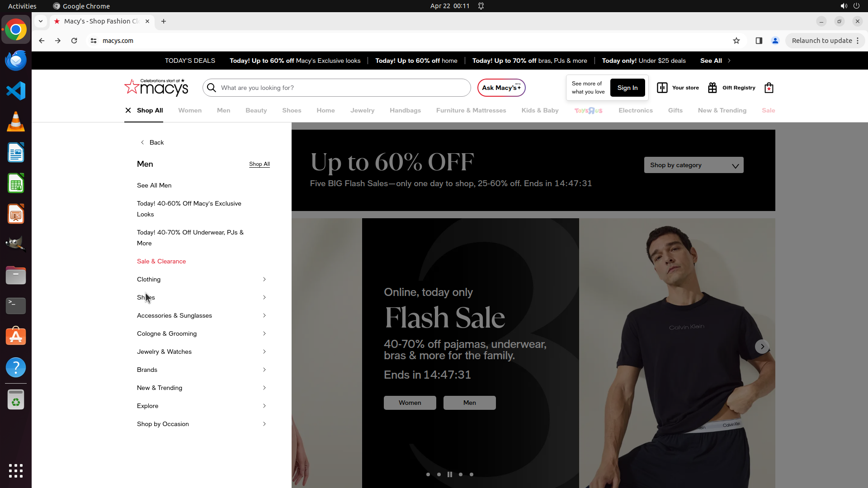Close the Shop All menu with X

coord(128,110)
